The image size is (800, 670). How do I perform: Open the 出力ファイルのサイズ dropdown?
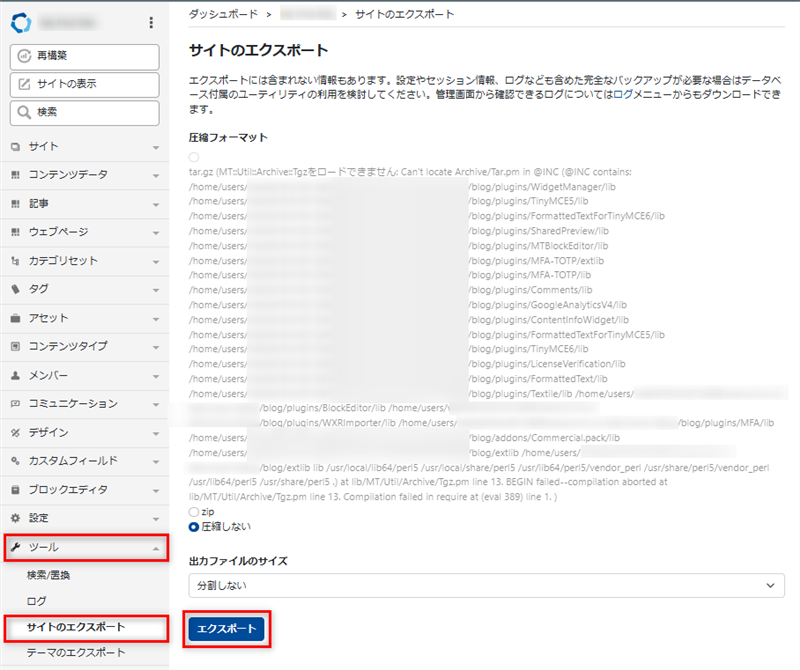pyautogui.click(x=486, y=585)
